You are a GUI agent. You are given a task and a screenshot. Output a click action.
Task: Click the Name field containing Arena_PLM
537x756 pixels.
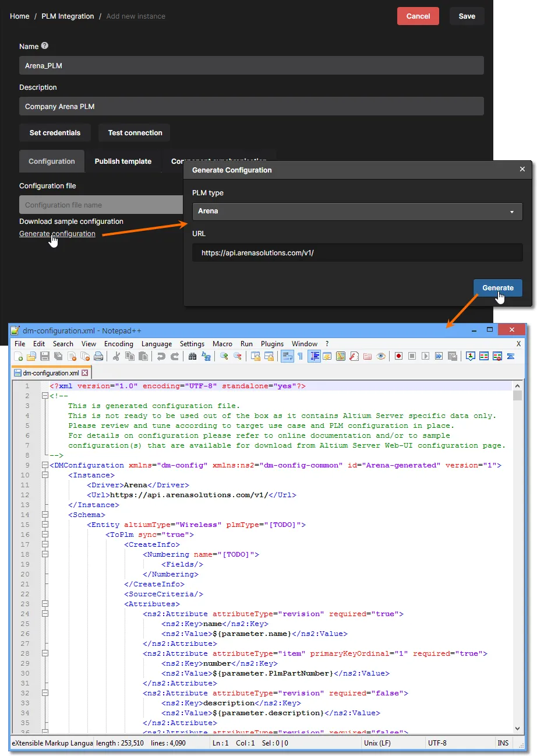(252, 65)
